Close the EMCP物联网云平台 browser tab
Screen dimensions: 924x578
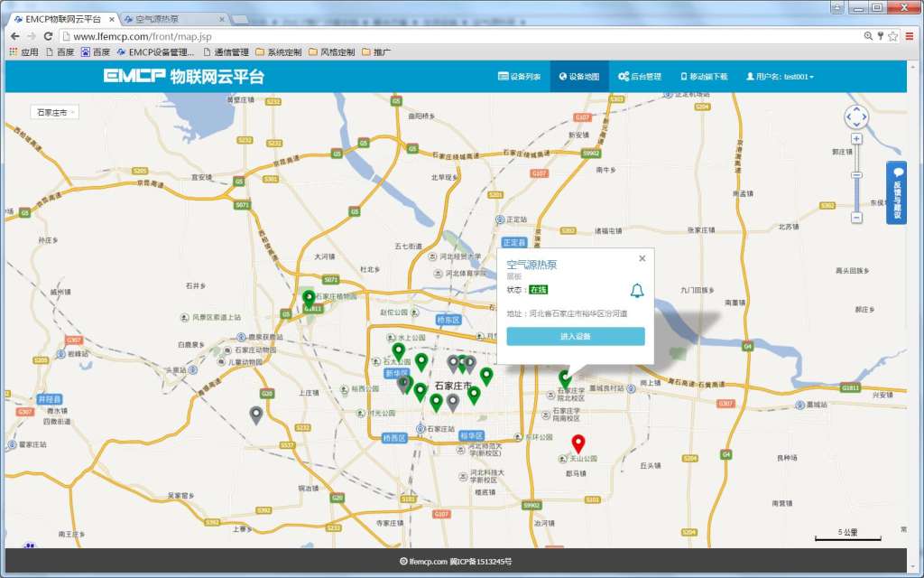111,20
